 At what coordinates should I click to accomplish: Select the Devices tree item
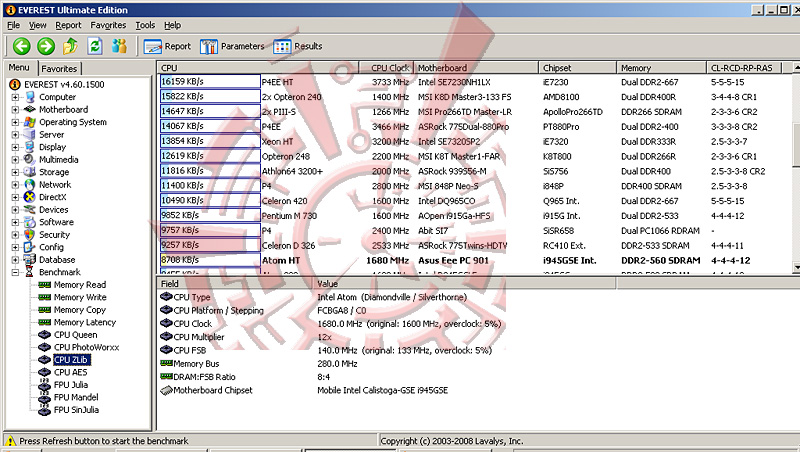(x=54, y=210)
